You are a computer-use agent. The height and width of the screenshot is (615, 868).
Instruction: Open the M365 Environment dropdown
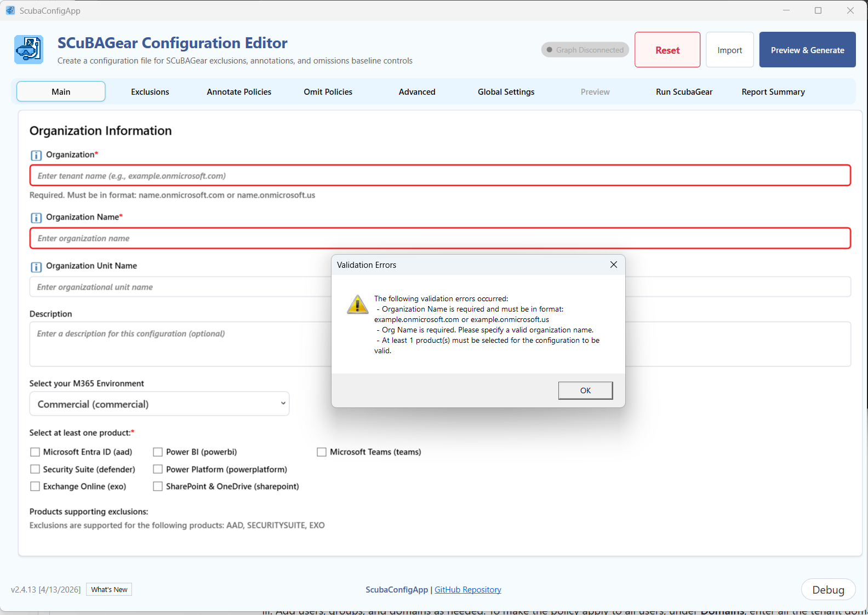pyautogui.click(x=159, y=404)
